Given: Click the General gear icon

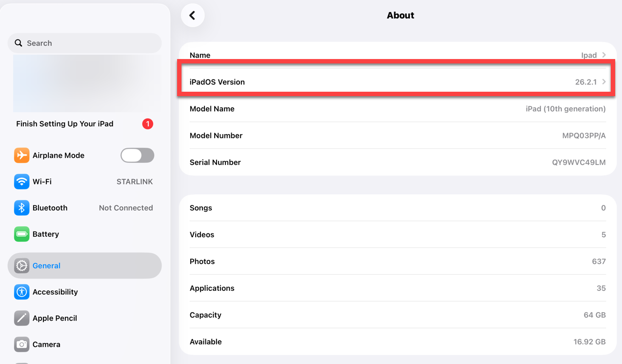Looking at the screenshot, I should click(x=21, y=265).
